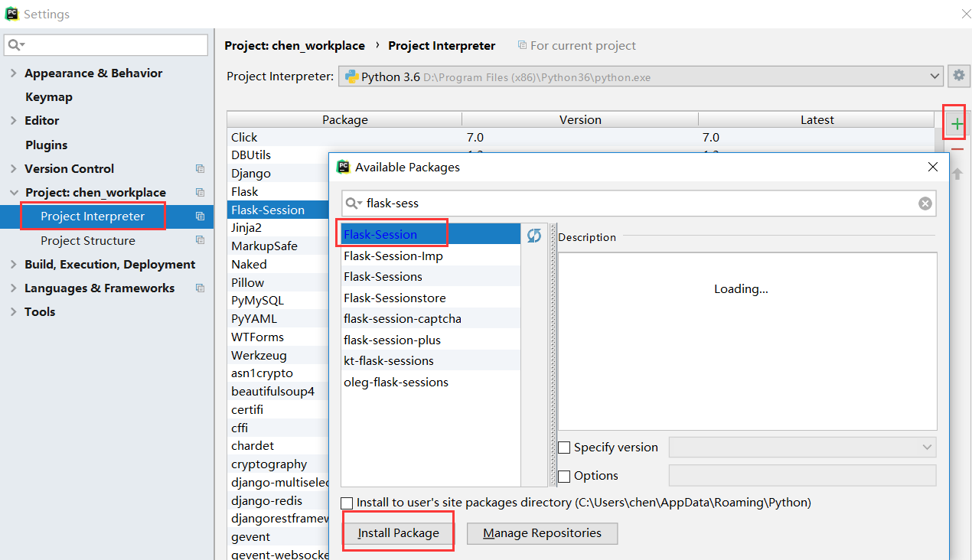Viewport: 972px width, 560px height.
Task: Click the upgrade package arrow icon
Action: [x=957, y=174]
